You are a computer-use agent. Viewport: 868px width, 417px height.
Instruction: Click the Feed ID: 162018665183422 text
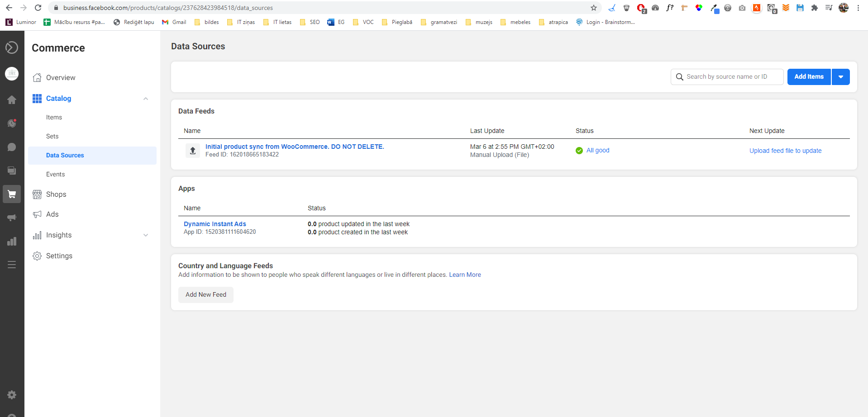pyautogui.click(x=242, y=155)
